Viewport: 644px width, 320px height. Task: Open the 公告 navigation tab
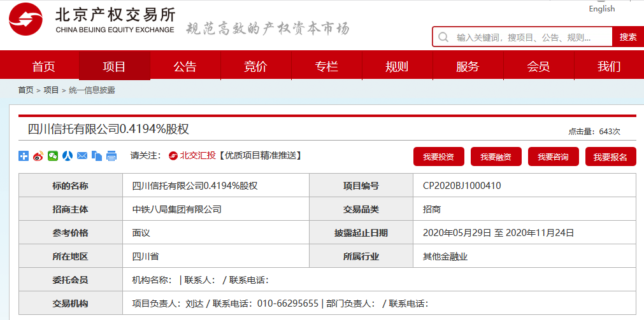point(185,66)
